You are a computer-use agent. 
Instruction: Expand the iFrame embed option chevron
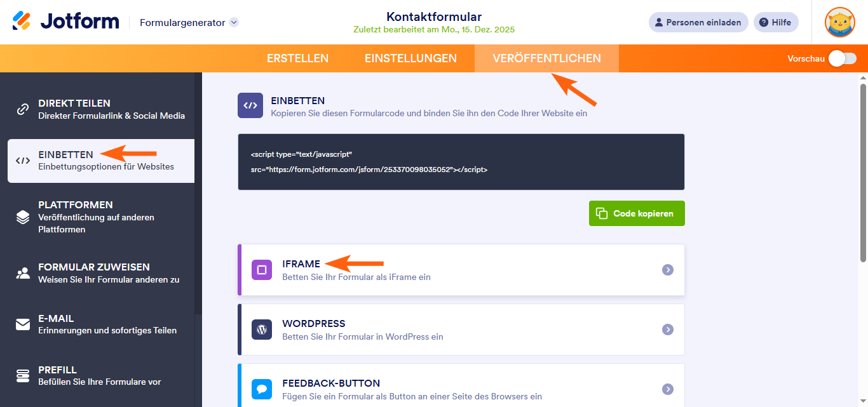pyautogui.click(x=668, y=269)
